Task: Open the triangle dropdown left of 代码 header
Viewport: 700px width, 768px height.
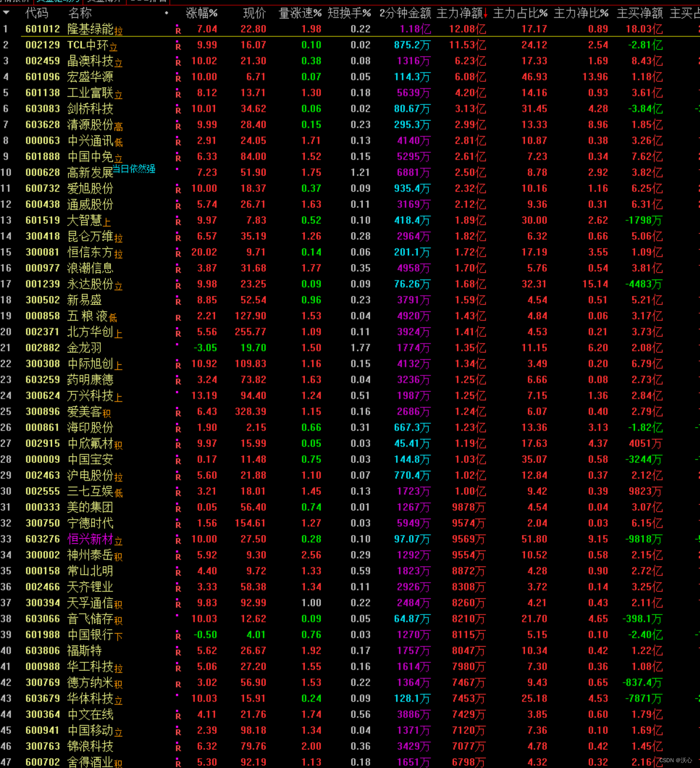Action: (x=6, y=13)
